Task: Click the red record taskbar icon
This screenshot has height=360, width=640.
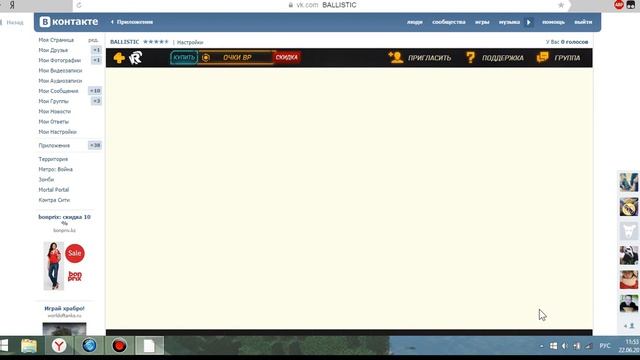Action: pos(119,346)
